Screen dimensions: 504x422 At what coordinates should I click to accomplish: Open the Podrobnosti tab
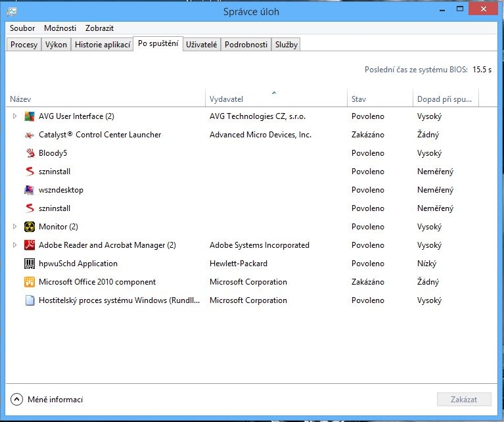click(246, 45)
